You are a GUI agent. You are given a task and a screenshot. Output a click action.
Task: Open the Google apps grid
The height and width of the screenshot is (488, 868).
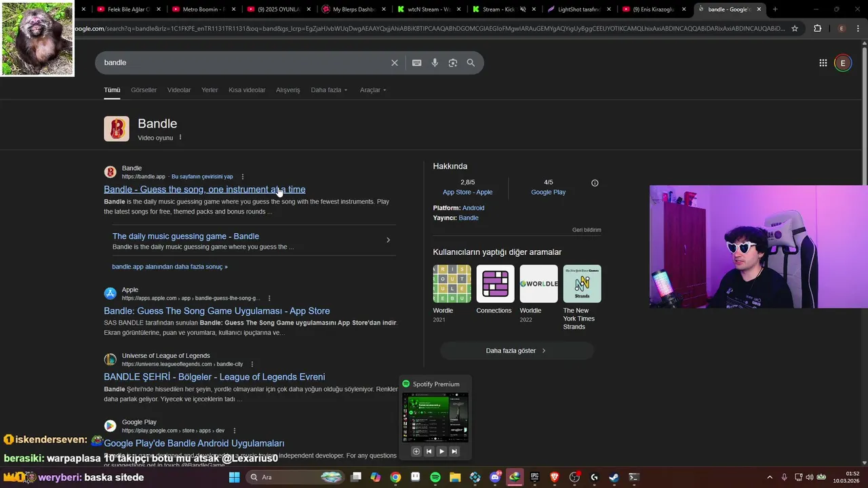pos(823,63)
